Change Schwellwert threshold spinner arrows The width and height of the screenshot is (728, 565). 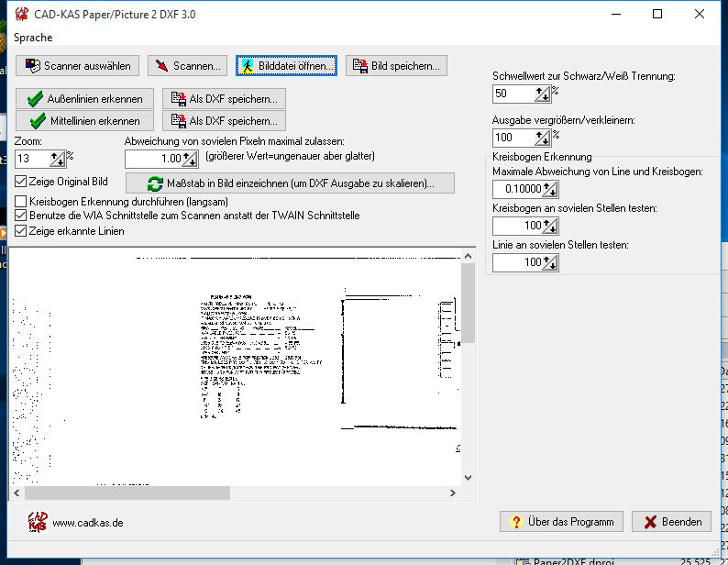pyautogui.click(x=541, y=94)
